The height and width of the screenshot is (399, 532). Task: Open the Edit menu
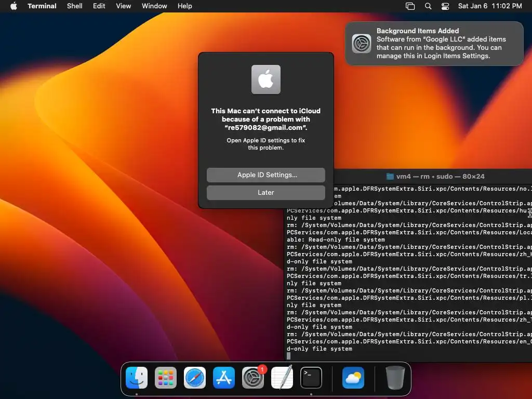point(99,6)
